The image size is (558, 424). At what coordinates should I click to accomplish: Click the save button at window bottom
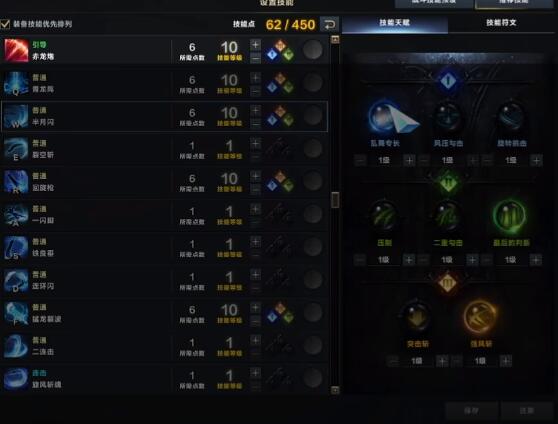[471, 411]
